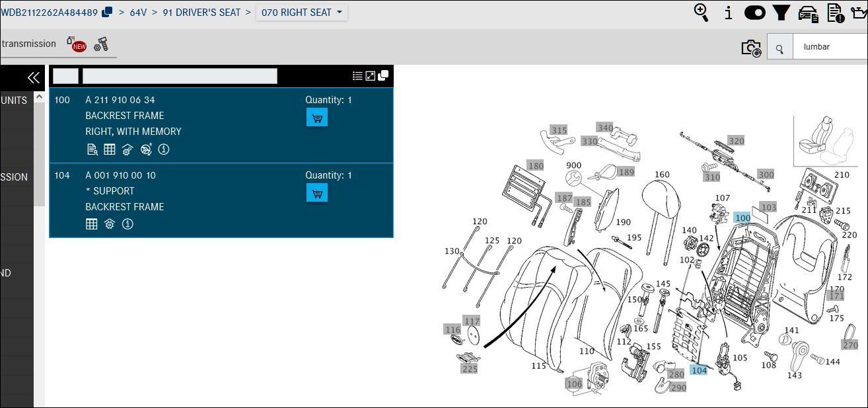The height and width of the screenshot is (408, 868).
Task: Add part 100 backrest frame to cart
Action: [317, 118]
